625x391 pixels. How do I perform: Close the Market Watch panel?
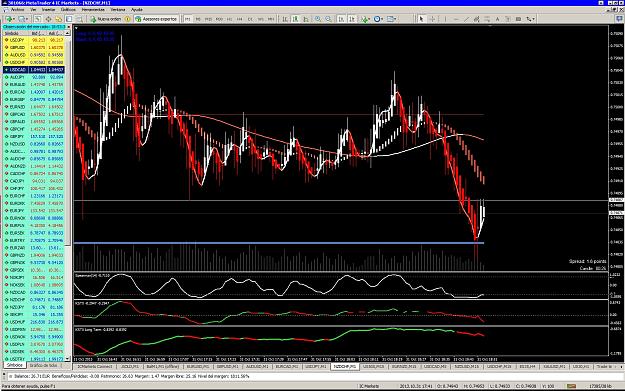[x=69, y=27]
